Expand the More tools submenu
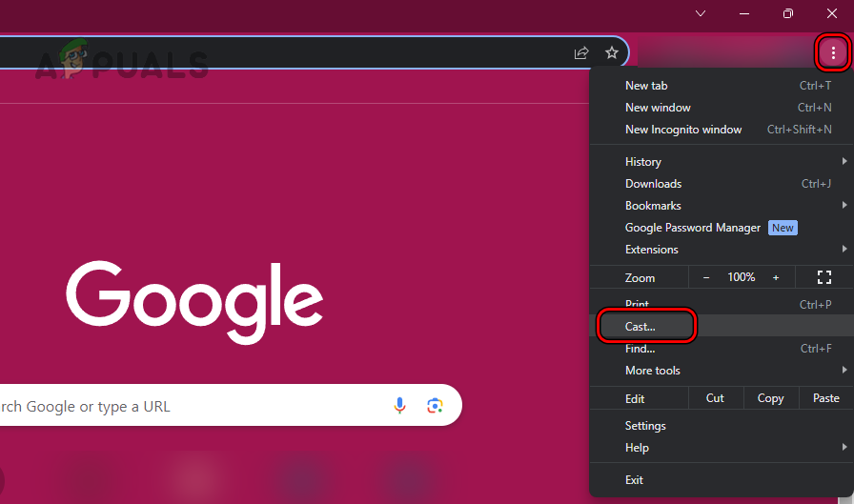The height and width of the screenshot is (504, 854). 722,370
